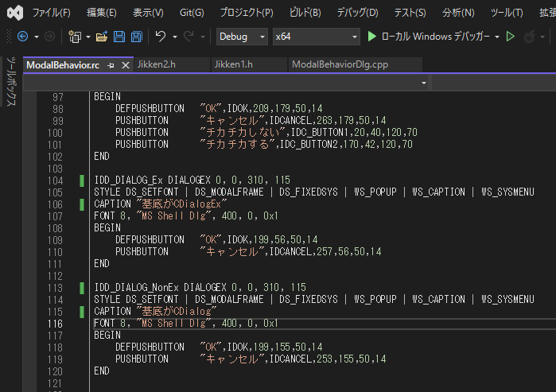Click the Undo arrow icon

point(161,37)
